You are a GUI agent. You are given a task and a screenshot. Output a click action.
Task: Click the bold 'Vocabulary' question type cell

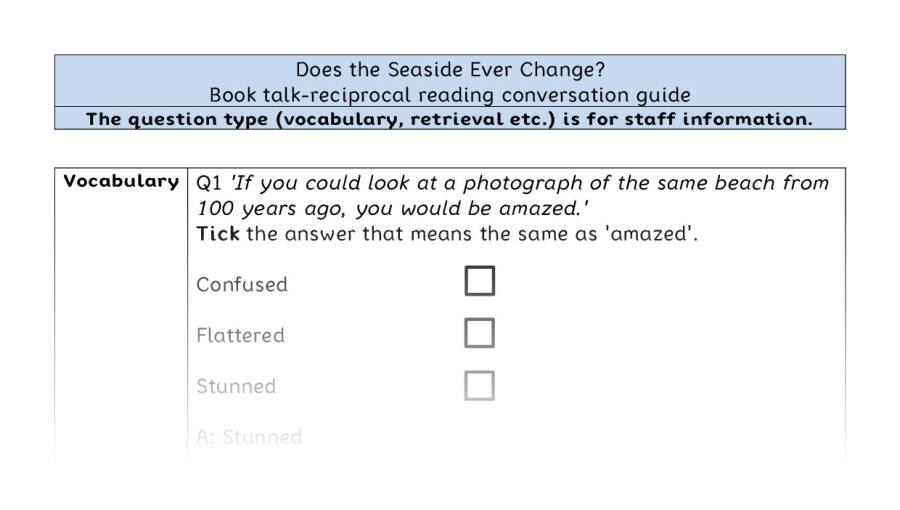[x=121, y=181]
